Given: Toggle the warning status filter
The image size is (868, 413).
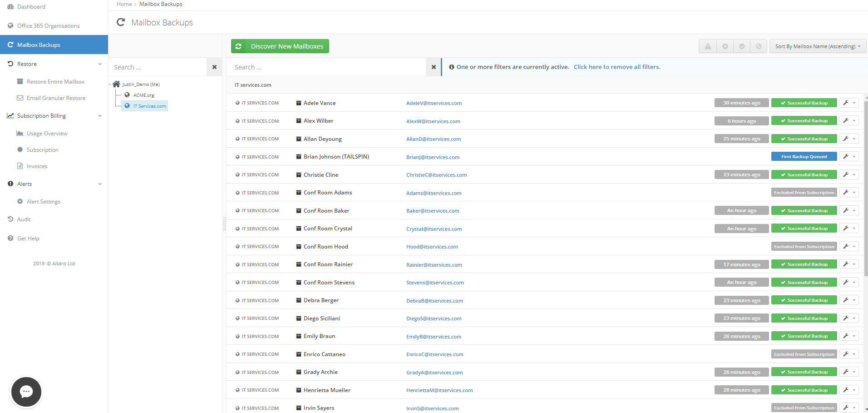Looking at the screenshot, I should coord(708,46).
